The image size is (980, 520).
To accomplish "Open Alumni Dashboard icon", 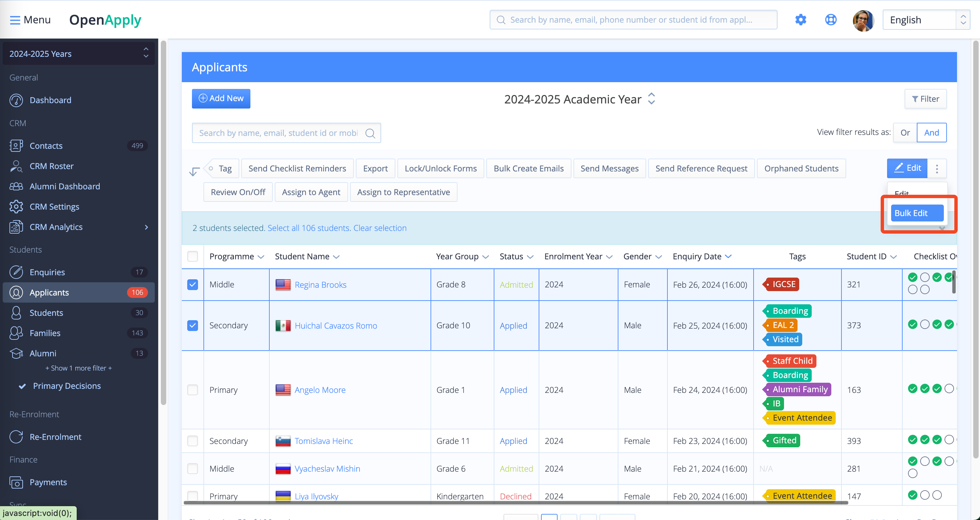I will (16, 186).
